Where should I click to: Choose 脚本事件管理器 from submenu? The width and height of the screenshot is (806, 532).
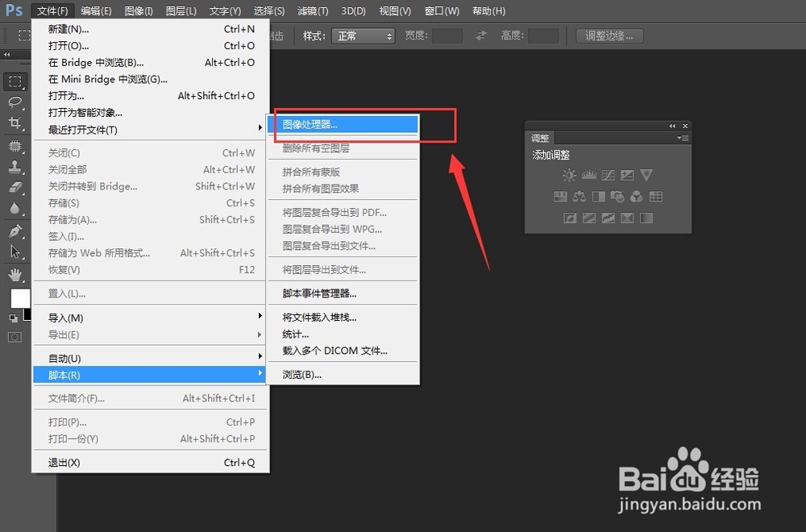[x=343, y=293]
